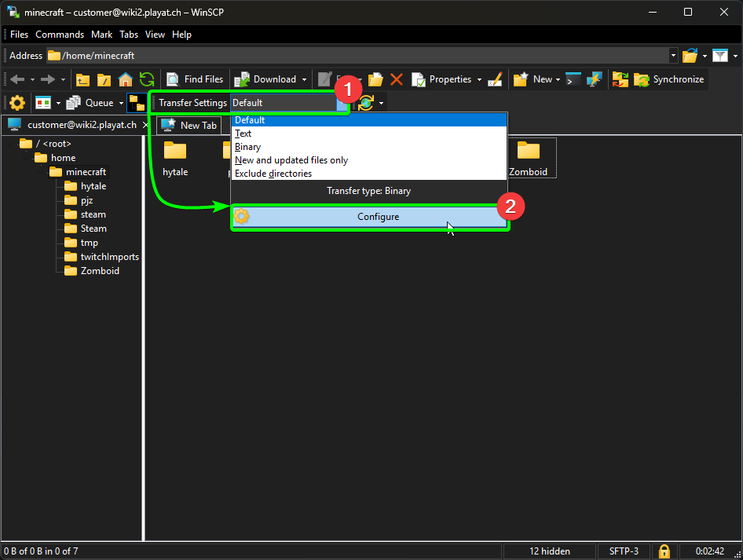Select Text transfer mode
This screenshot has height=560, width=743.
[x=243, y=133]
